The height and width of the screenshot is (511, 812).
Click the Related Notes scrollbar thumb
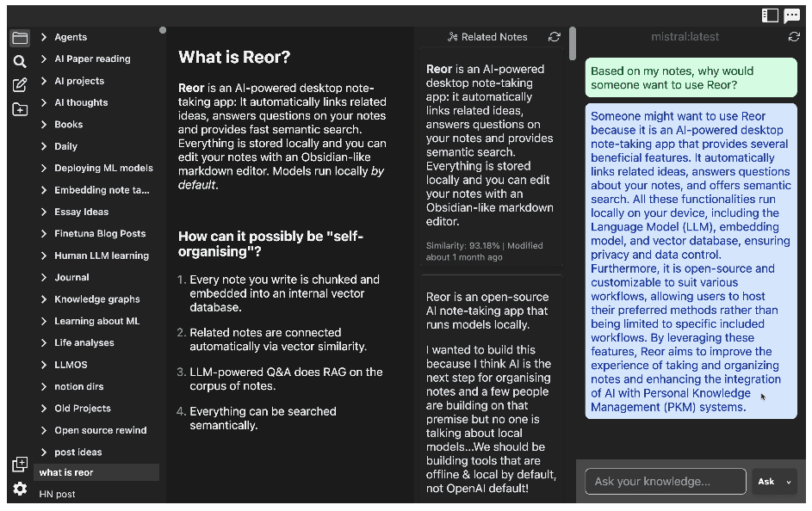click(573, 44)
